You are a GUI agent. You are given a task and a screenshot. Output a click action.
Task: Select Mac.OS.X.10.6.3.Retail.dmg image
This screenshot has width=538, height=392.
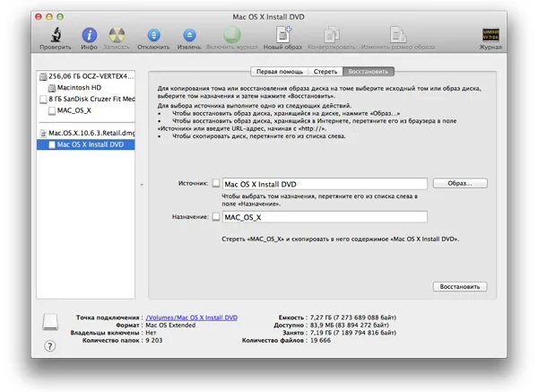(x=86, y=133)
